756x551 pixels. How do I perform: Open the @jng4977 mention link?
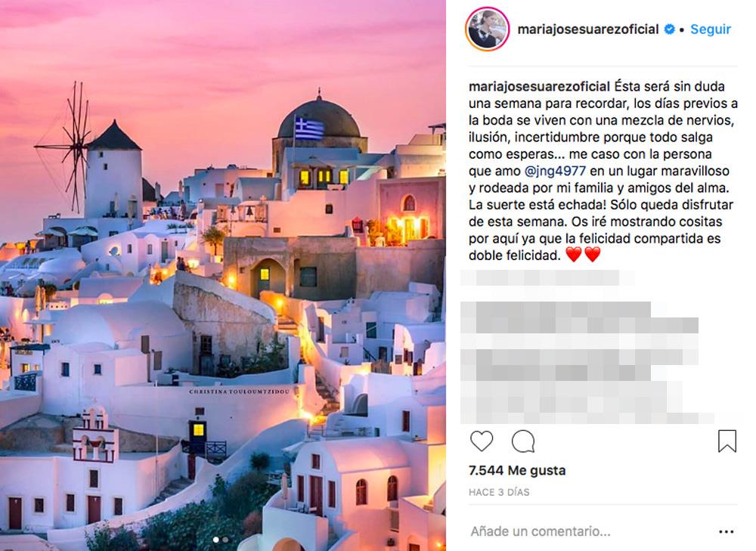[555, 171]
